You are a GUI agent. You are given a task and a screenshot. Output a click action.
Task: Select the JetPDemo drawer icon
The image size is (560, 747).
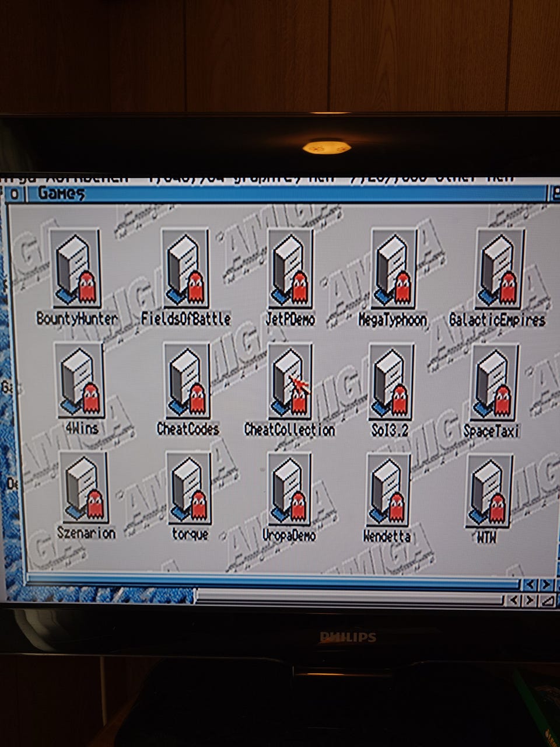tap(290, 269)
